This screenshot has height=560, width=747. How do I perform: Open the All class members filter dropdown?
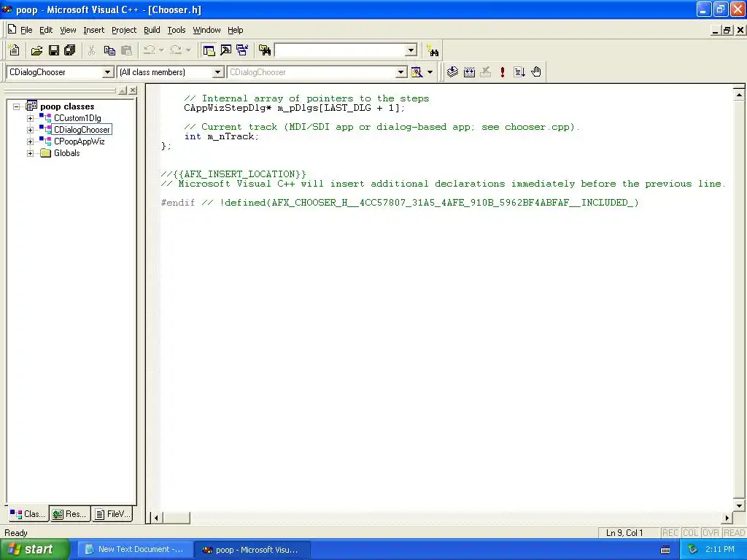(217, 72)
